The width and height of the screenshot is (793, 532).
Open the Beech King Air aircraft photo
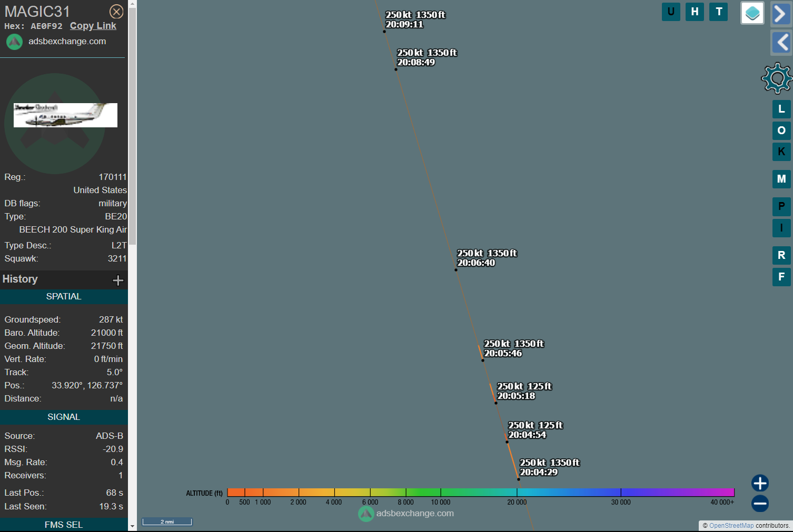coord(65,115)
